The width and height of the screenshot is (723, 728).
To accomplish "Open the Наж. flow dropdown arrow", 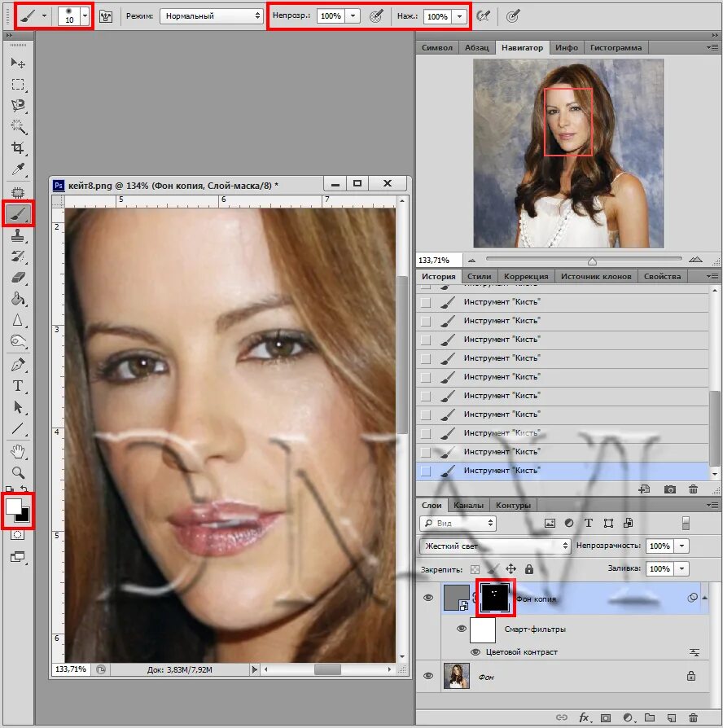I will coord(459,17).
